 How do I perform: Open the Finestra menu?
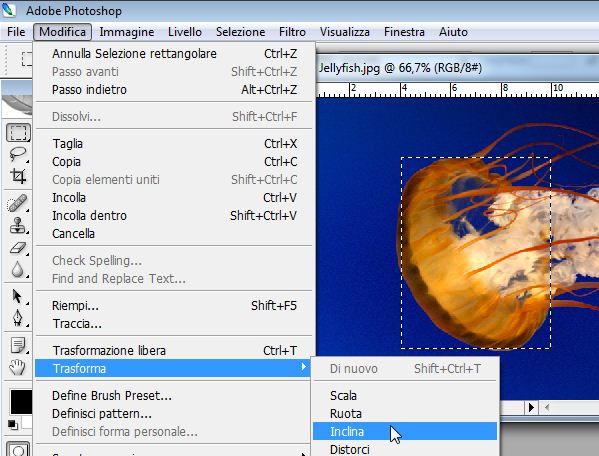pos(404,32)
